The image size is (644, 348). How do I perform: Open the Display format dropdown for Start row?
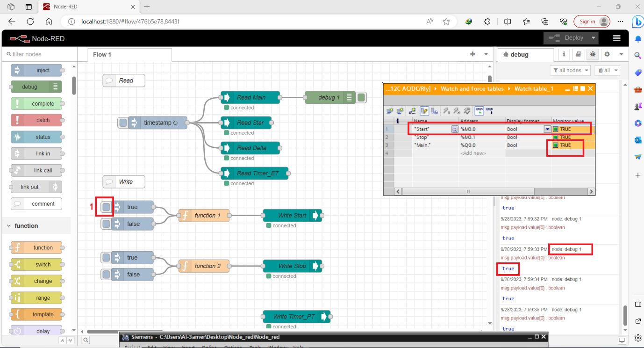[546, 129]
